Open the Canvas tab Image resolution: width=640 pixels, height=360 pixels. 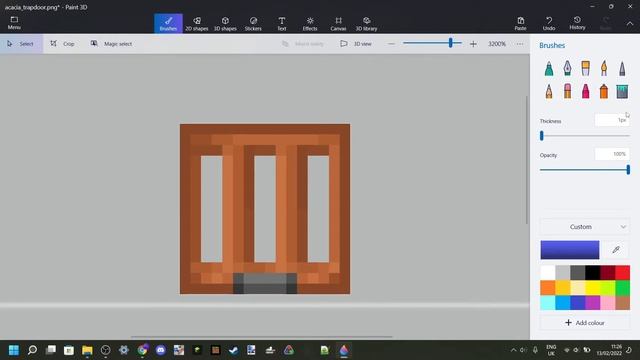pyautogui.click(x=338, y=23)
